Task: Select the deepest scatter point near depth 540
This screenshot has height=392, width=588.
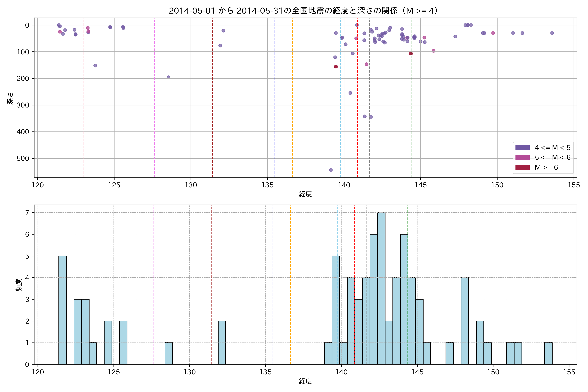Action: coord(331,170)
